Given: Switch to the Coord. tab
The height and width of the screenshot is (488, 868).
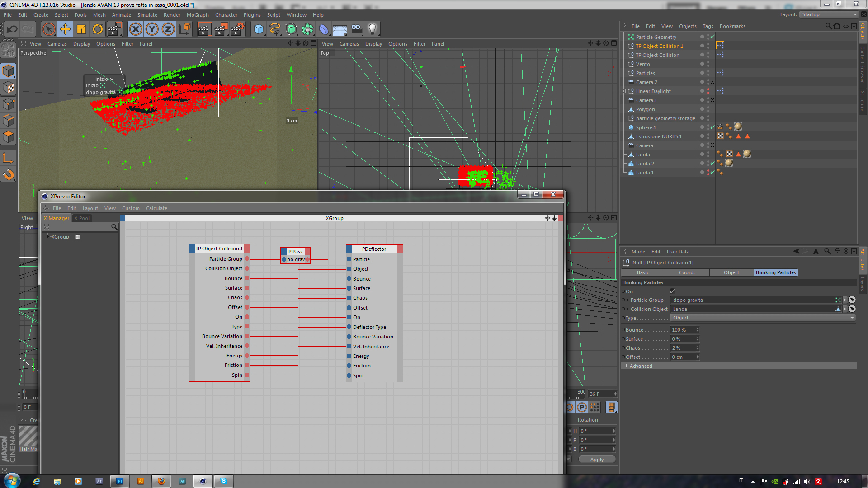Looking at the screenshot, I should click(687, 272).
